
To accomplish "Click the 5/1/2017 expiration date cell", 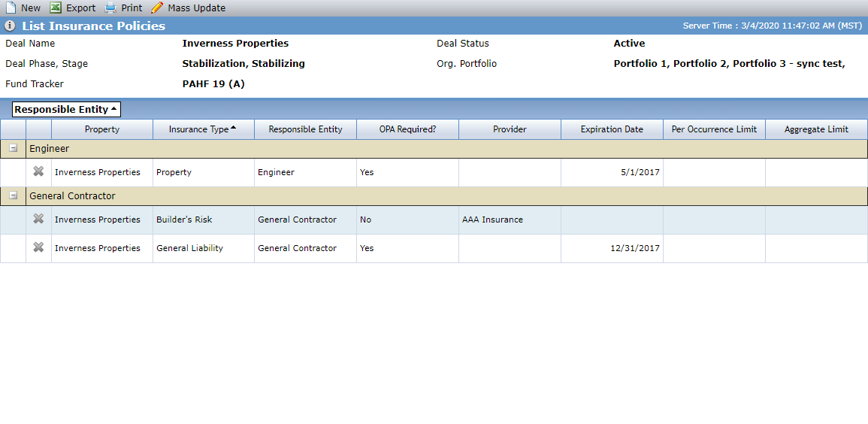I will coord(612,172).
